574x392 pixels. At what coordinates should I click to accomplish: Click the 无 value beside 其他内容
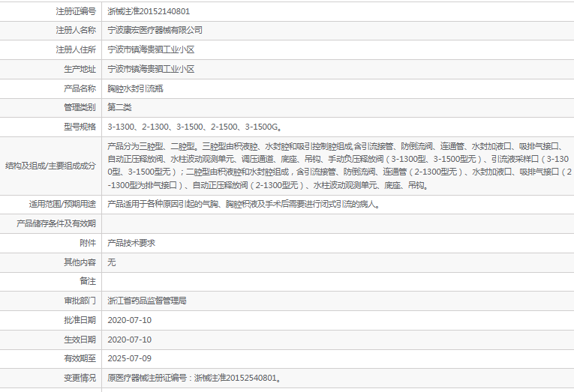click(x=112, y=262)
